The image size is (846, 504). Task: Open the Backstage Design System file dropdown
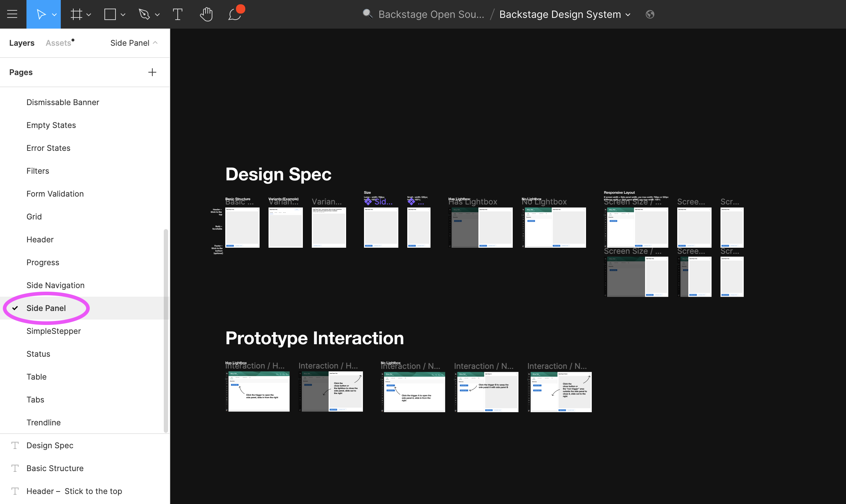pos(628,14)
